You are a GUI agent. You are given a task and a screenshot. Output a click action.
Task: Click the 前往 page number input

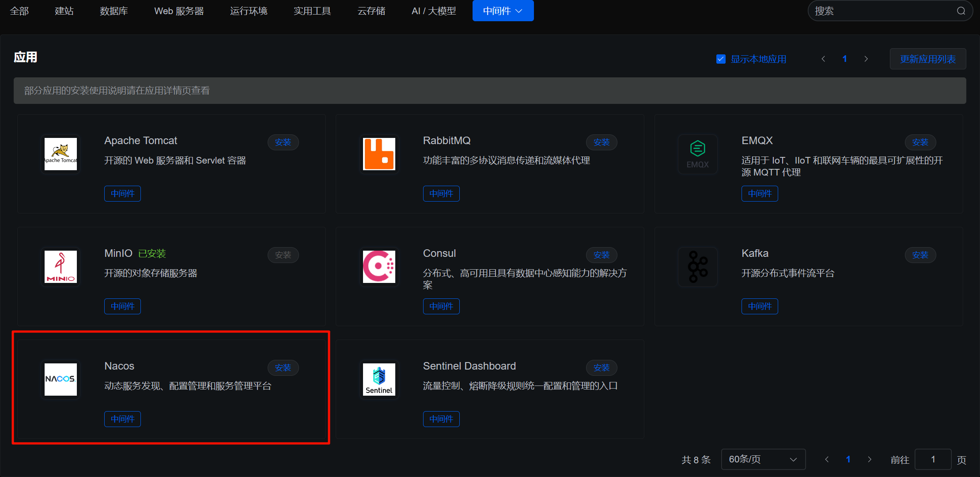(x=933, y=459)
